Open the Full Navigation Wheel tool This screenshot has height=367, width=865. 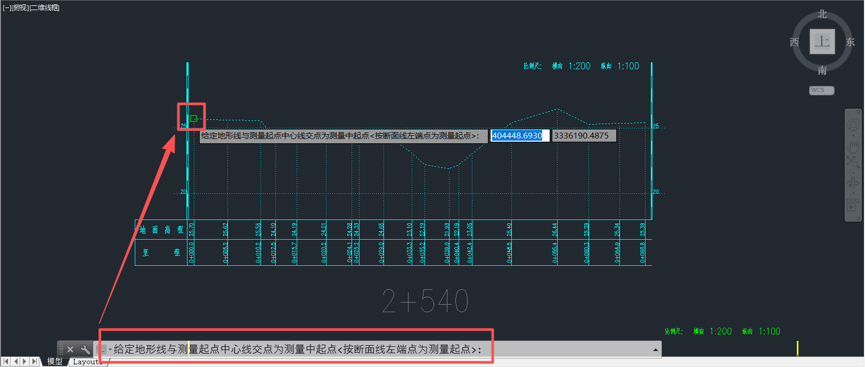coord(853,125)
